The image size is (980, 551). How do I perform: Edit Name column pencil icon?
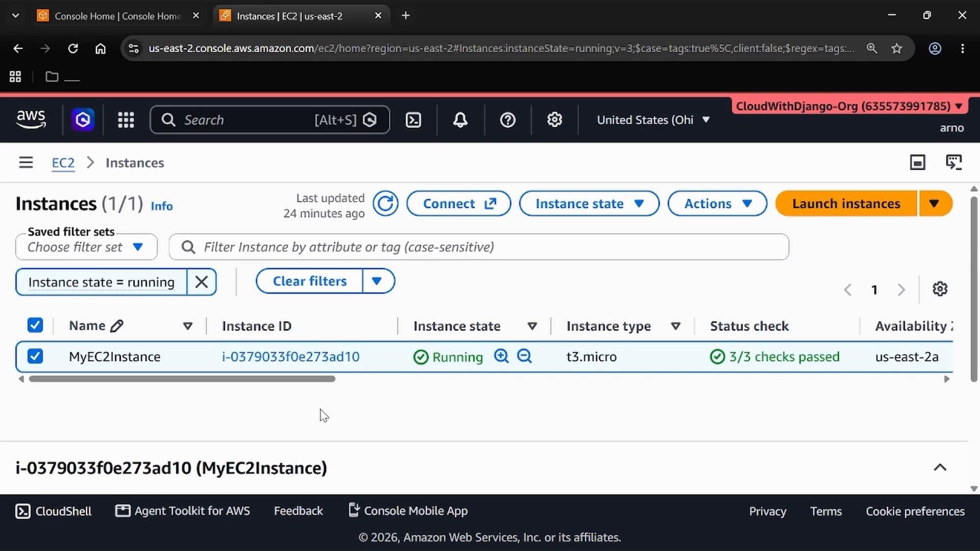(117, 326)
